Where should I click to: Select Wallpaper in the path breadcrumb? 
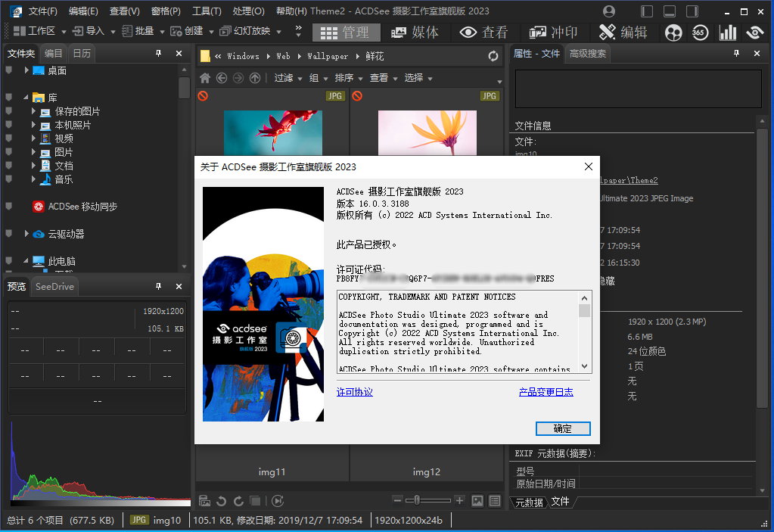328,56
